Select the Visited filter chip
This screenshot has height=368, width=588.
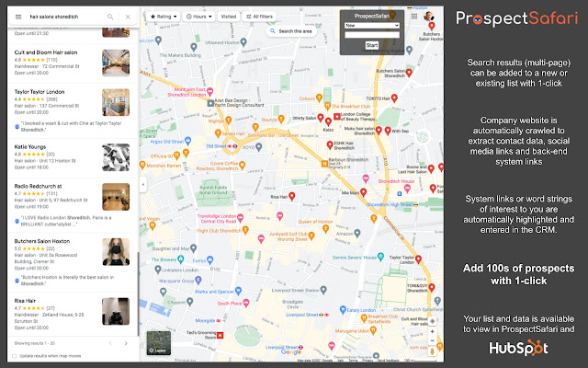(229, 17)
